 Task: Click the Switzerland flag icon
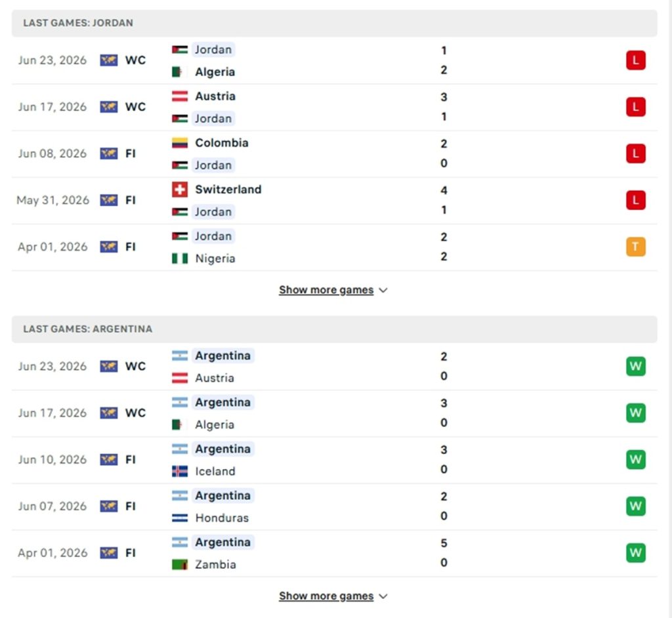click(x=180, y=190)
